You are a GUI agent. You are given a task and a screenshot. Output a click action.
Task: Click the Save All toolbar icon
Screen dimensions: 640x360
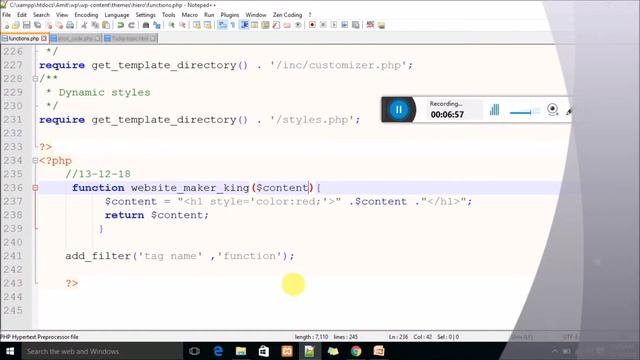coord(38,25)
